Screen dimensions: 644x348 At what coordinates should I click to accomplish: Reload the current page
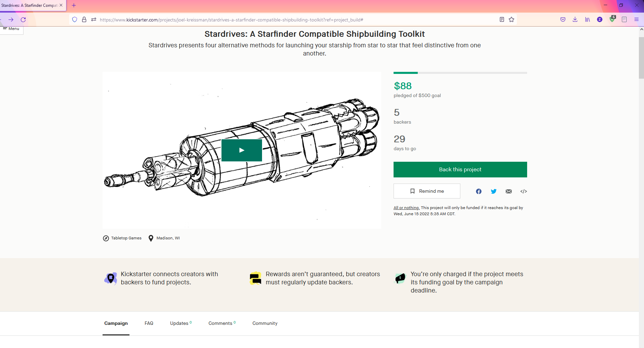coord(23,20)
